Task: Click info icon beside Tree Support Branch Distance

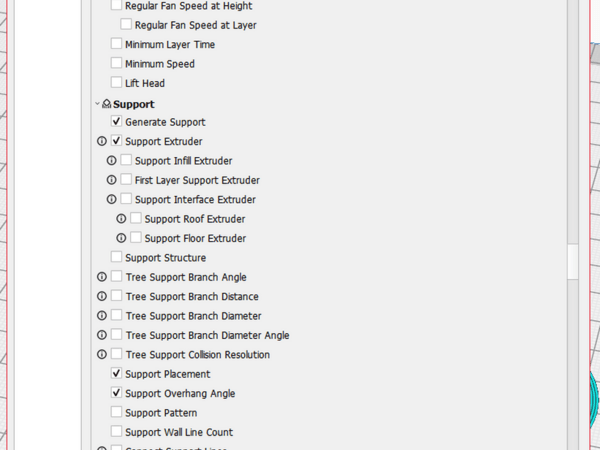Action: click(x=102, y=297)
